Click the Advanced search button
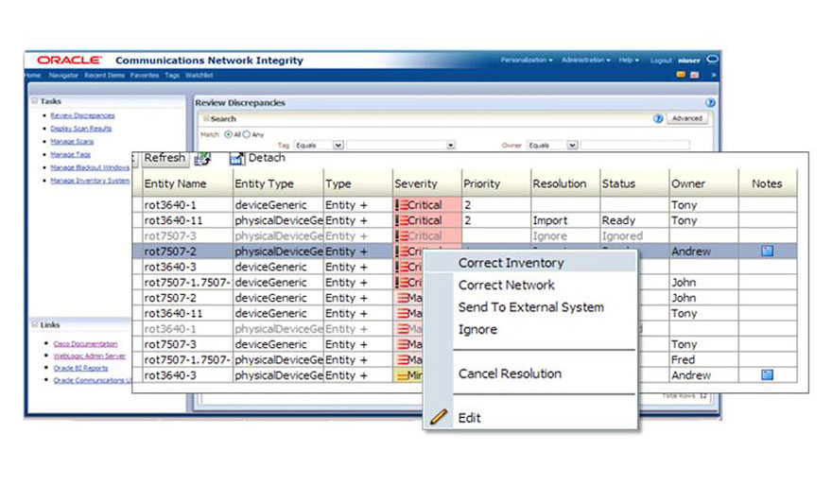Viewport: 832px width, 504px height. coord(687,118)
